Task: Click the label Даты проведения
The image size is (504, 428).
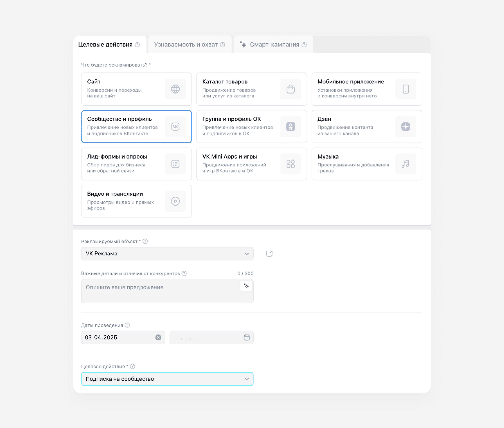Action: click(102, 325)
